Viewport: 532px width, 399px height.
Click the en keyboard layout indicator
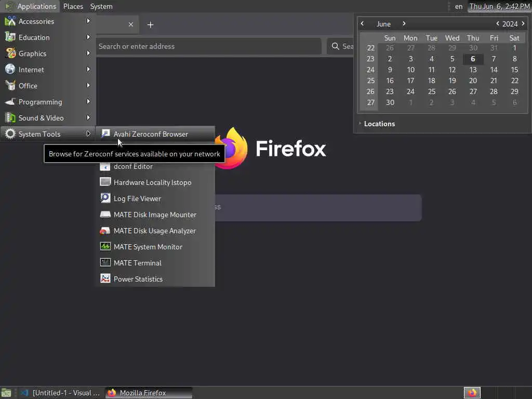click(459, 6)
